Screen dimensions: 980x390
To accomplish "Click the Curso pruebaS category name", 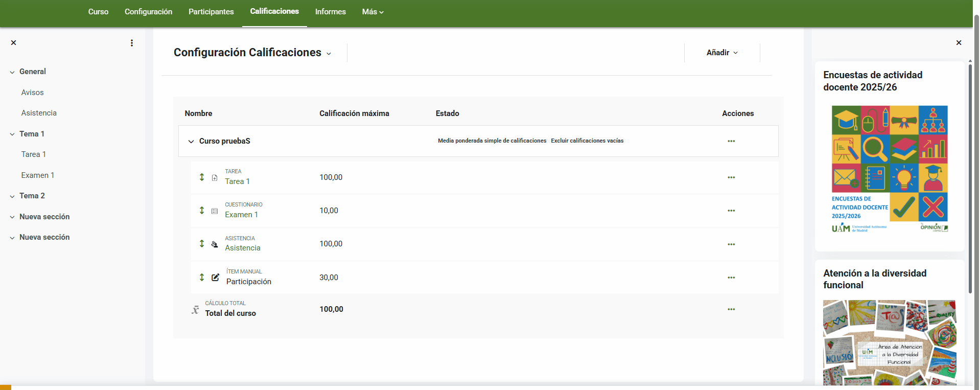I will (x=225, y=141).
